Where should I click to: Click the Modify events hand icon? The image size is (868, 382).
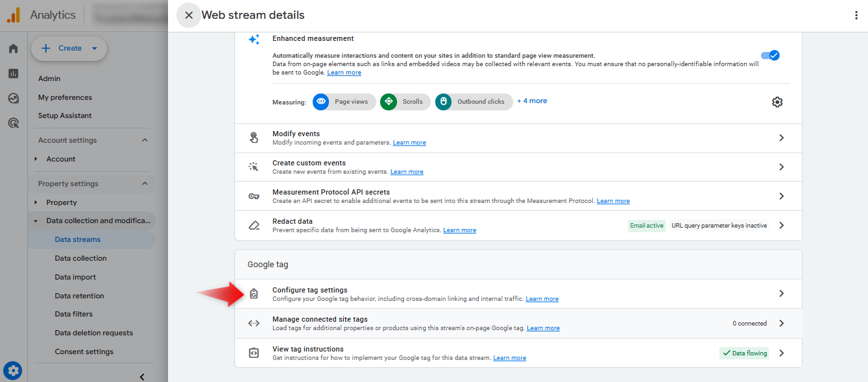pos(254,137)
